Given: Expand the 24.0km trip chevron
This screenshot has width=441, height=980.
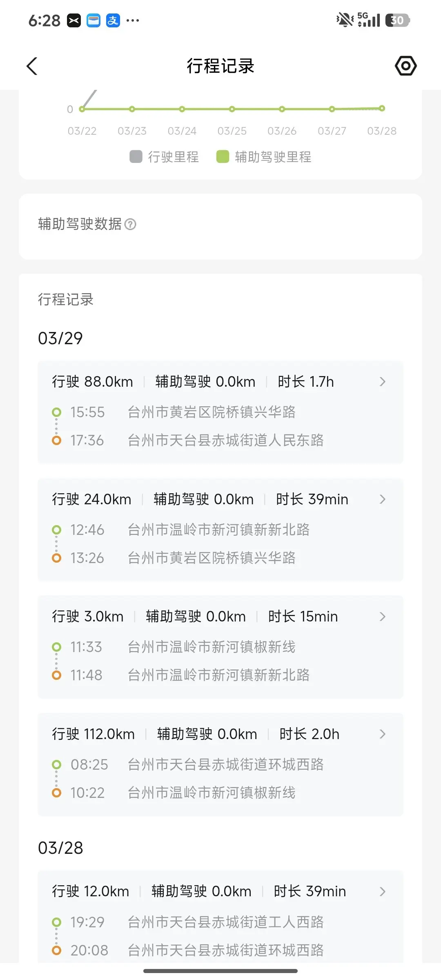Looking at the screenshot, I should [x=382, y=499].
